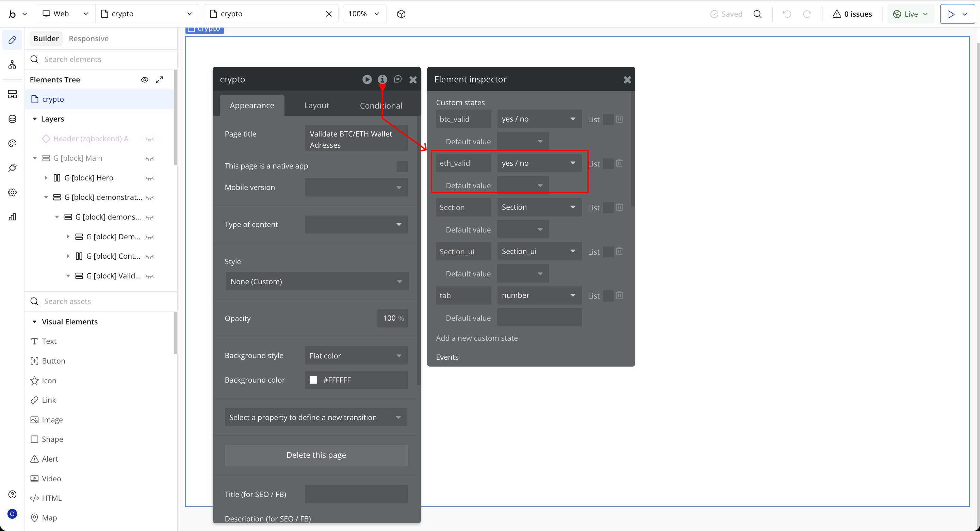Click the white background color swatch

click(313, 380)
